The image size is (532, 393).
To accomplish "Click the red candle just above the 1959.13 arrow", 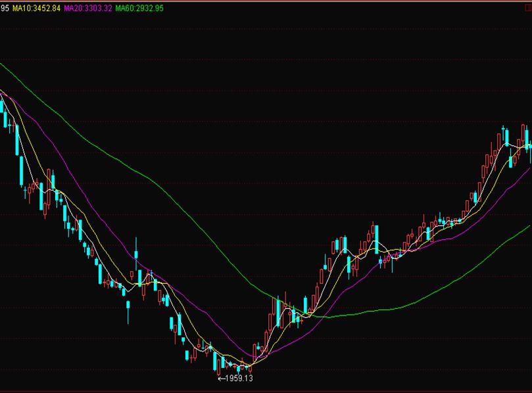I will pos(218,367).
